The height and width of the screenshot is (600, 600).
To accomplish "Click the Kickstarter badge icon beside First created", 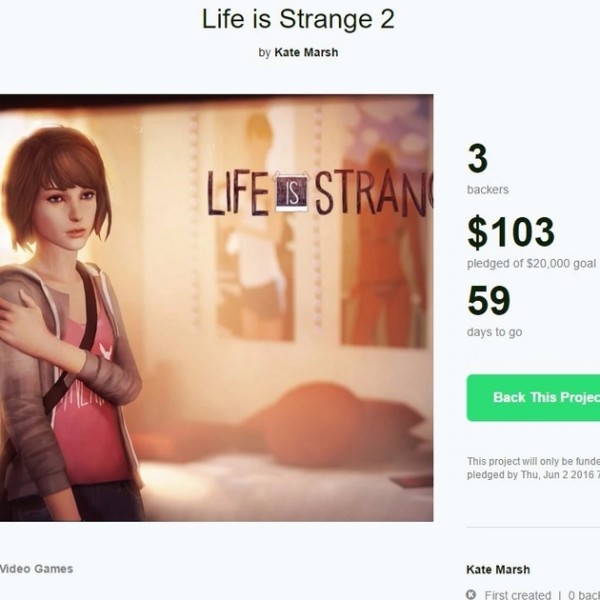I will [x=471, y=594].
